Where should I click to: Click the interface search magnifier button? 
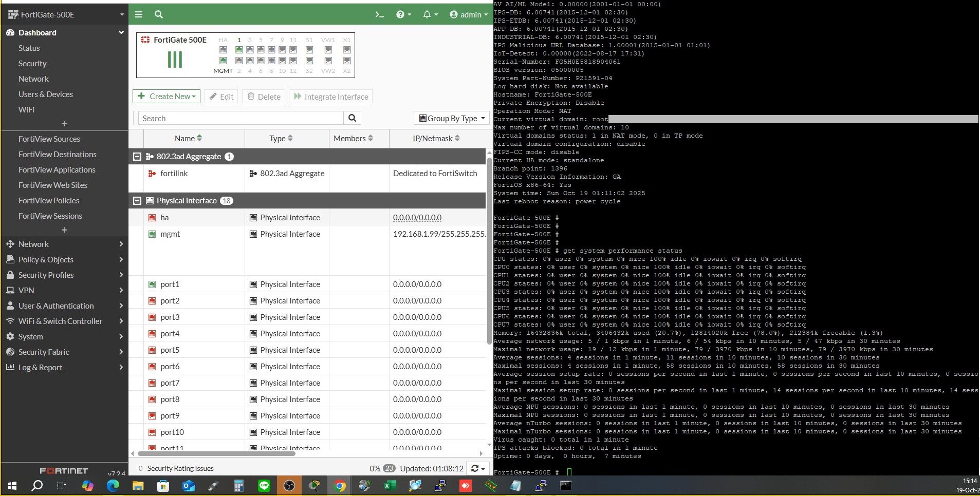click(x=352, y=118)
